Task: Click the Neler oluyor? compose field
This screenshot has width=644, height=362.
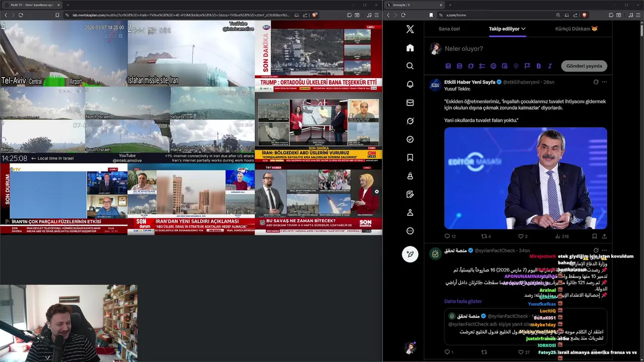Action: coord(526,49)
